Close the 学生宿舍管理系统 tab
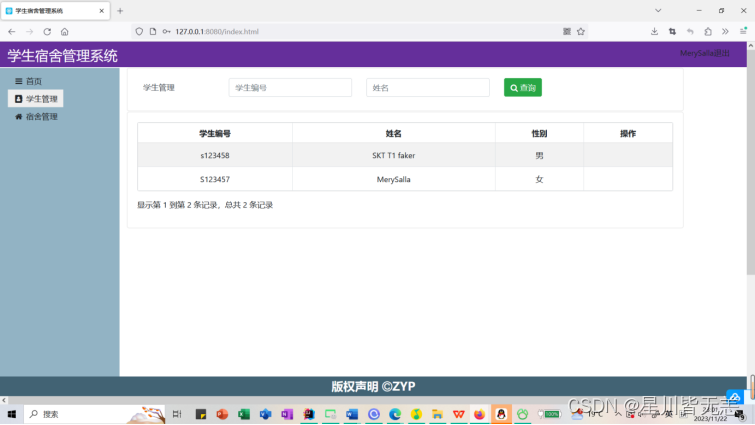Image resolution: width=755 pixels, height=425 pixels. (x=102, y=11)
